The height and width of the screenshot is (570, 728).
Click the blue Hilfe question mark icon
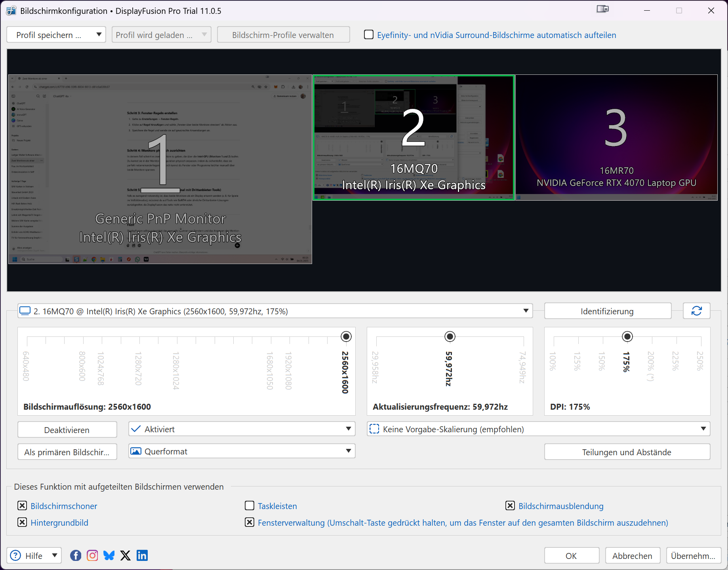click(x=15, y=555)
